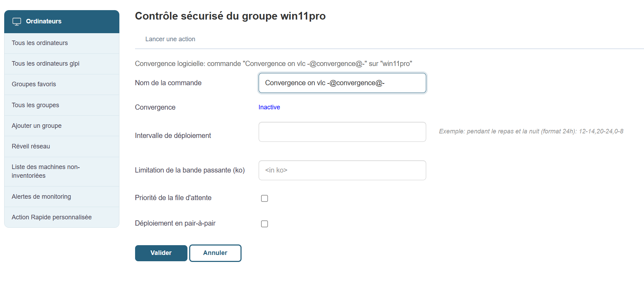This screenshot has height=300, width=644.
Task: Click the Inactive convergence link
Action: [269, 107]
